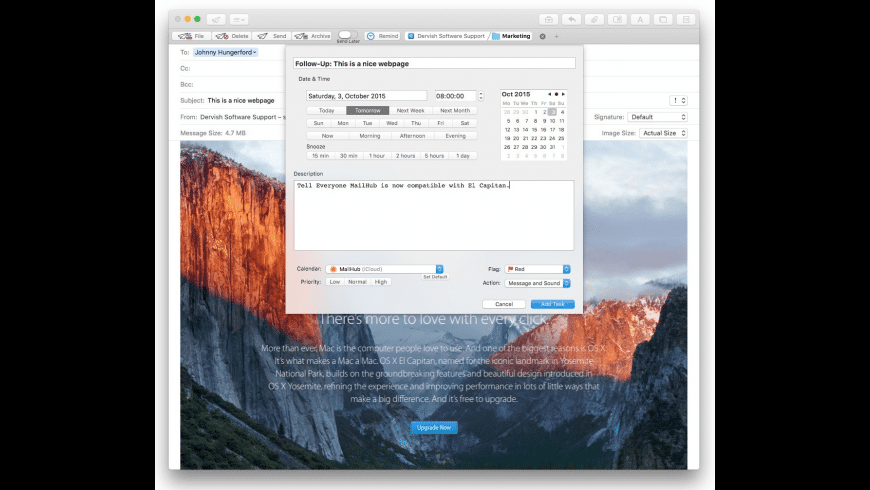Click the priority exclamation stepper
This screenshot has width=870, height=490.
(x=678, y=100)
